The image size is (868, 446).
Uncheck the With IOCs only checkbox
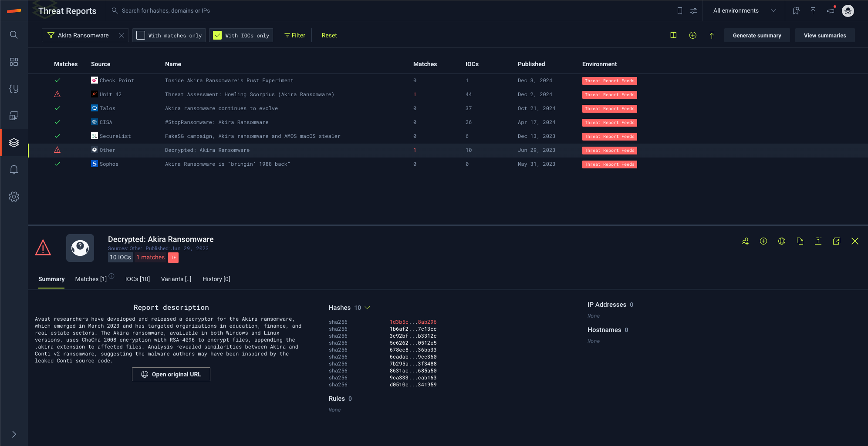tap(217, 35)
